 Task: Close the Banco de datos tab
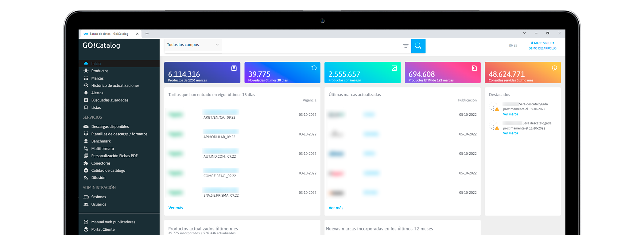(x=137, y=34)
